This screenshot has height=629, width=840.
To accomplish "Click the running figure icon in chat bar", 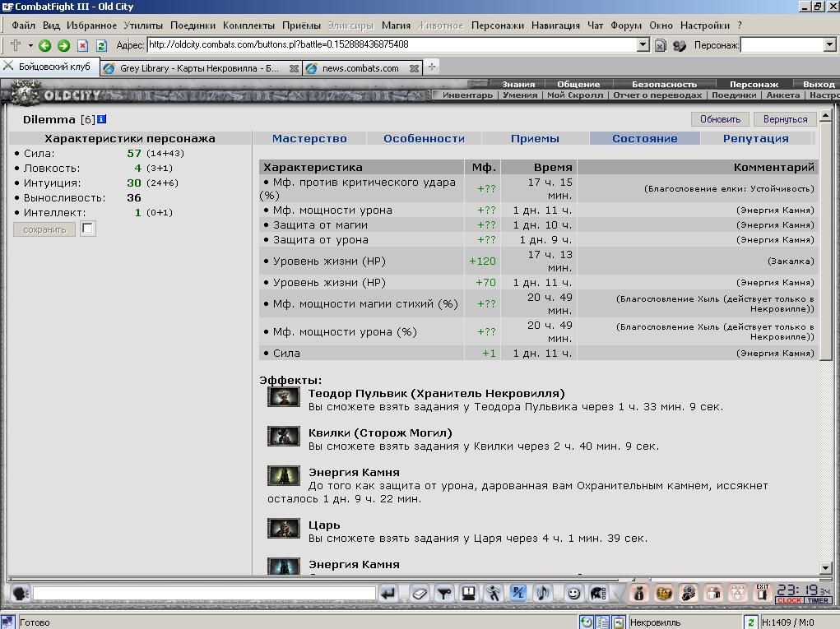I will (x=494, y=593).
